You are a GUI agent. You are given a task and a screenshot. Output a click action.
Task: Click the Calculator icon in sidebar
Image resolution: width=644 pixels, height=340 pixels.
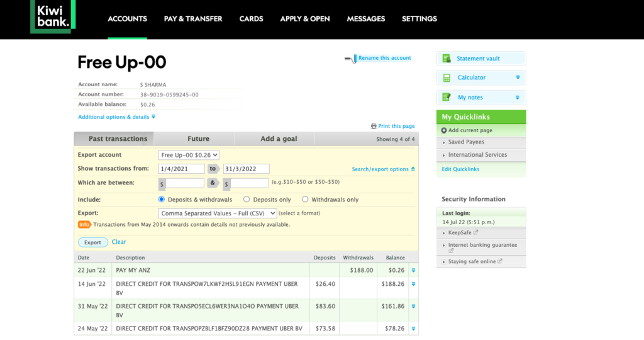447,78
